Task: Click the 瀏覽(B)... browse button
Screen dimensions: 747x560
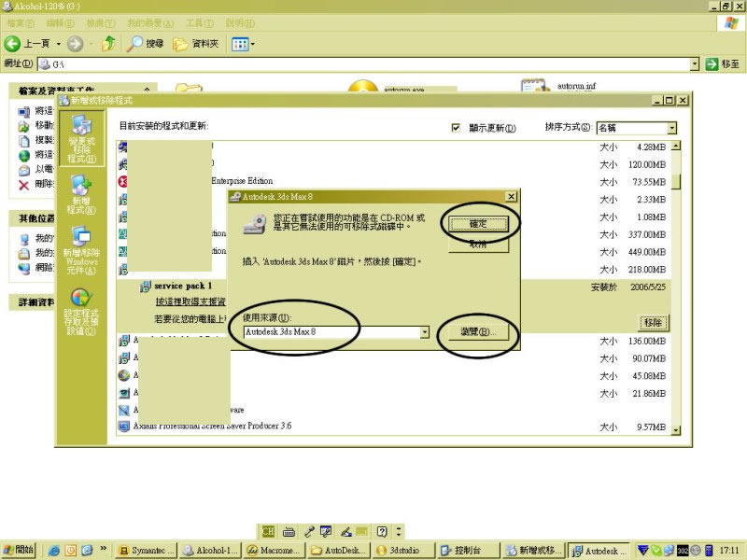Action: tap(479, 332)
